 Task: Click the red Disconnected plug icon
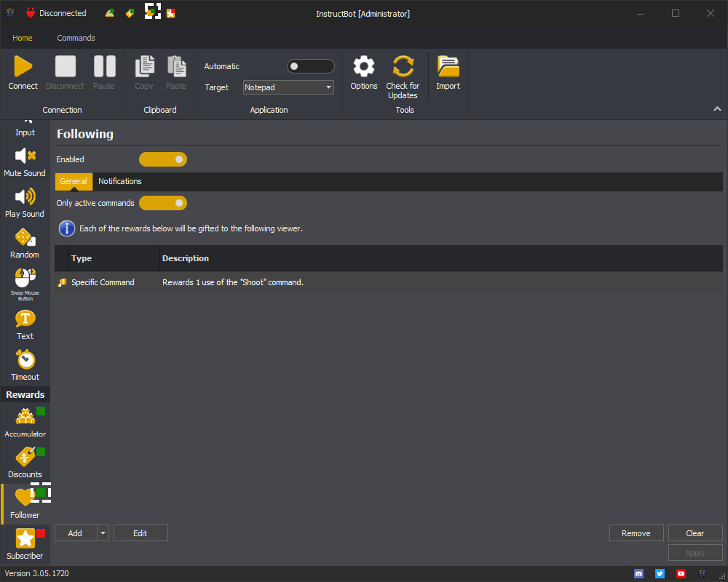31,13
